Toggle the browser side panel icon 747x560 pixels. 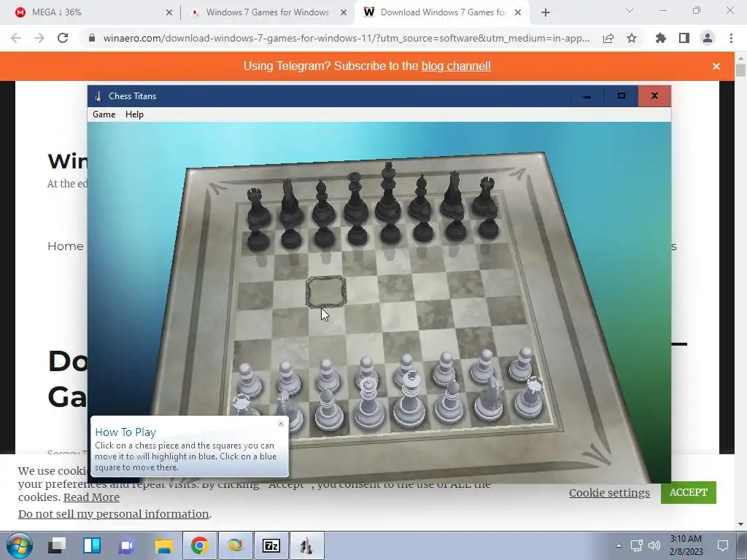(x=684, y=38)
